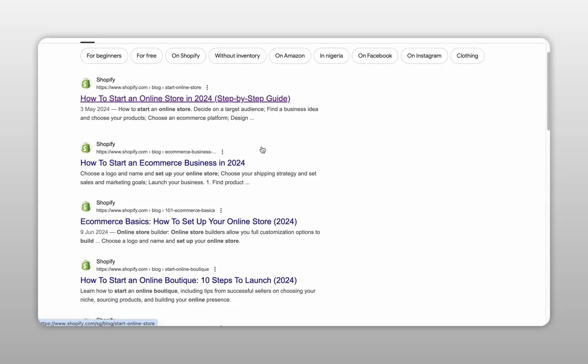Click the shopify.com blog start-online-store URL text

149,87
